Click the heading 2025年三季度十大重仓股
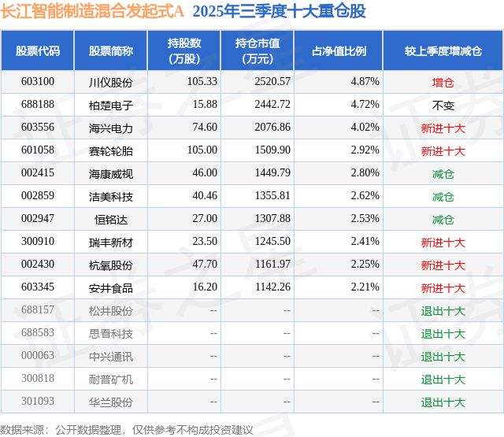 pyautogui.click(x=279, y=11)
